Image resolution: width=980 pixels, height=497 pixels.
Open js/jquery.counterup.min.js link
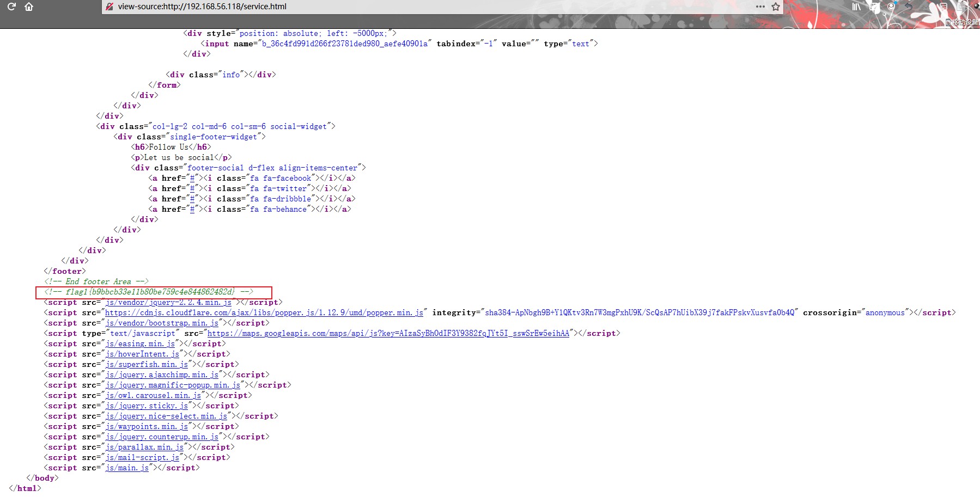point(162,437)
